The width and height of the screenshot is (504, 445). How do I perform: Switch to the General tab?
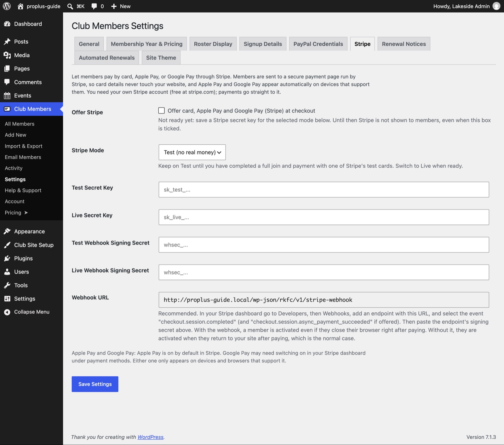[x=89, y=44]
